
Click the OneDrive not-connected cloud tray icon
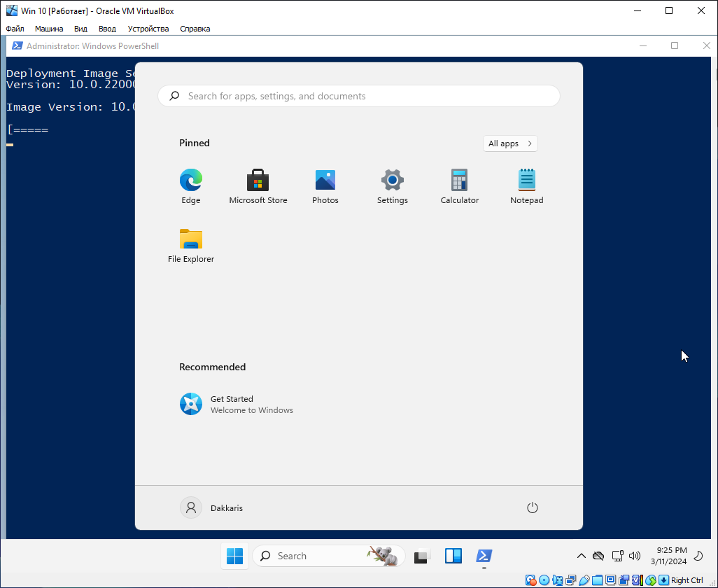[598, 556]
